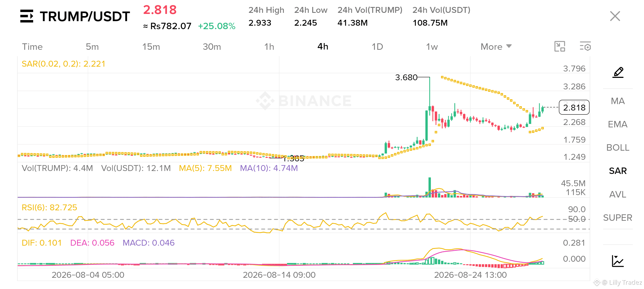Viewport: 644px width, 289px height.
Task: Click the DIF: 0.101 MACD label
Action: tap(41, 243)
